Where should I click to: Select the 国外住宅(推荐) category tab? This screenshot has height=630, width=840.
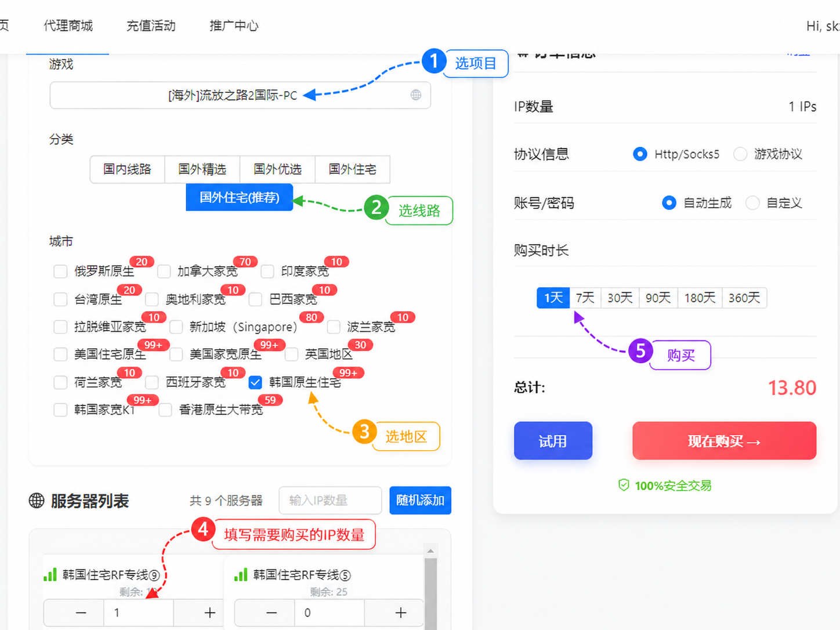[240, 197]
